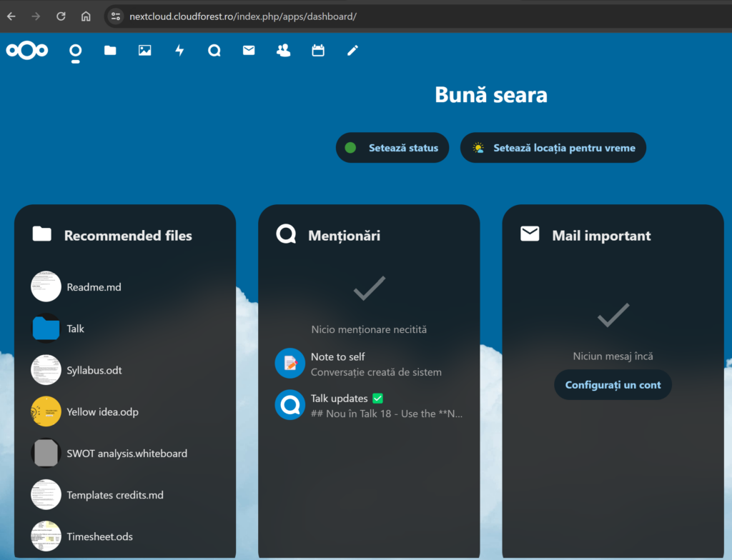Screen dimensions: 732x560
Task: Open the Readme.md recommended file
Action: [x=94, y=287]
